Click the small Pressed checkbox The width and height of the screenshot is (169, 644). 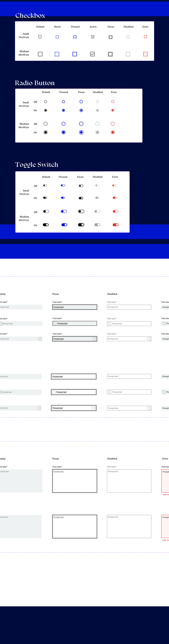75,37
